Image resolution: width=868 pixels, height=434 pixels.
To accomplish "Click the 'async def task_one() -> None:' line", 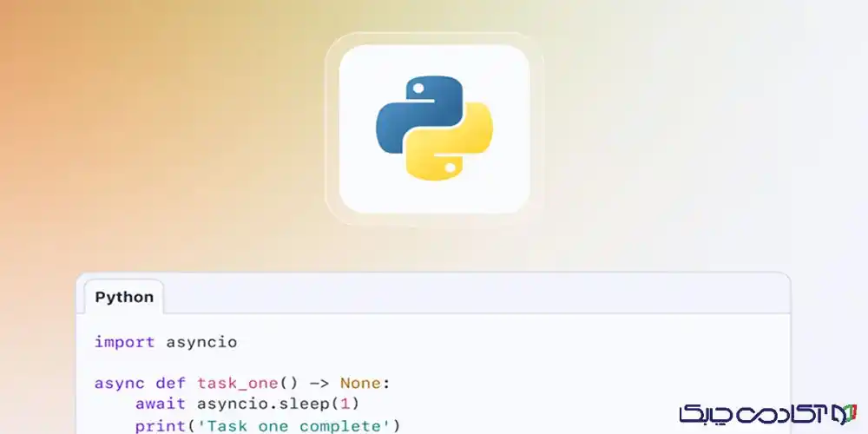I will pyautogui.click(x=242, y=383).
